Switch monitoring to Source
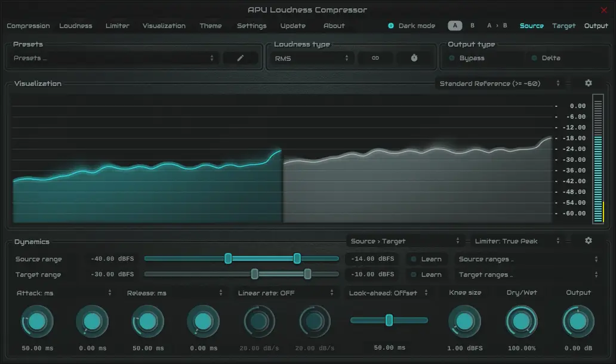Screen dimensions: 616x364 pos(531,26)
